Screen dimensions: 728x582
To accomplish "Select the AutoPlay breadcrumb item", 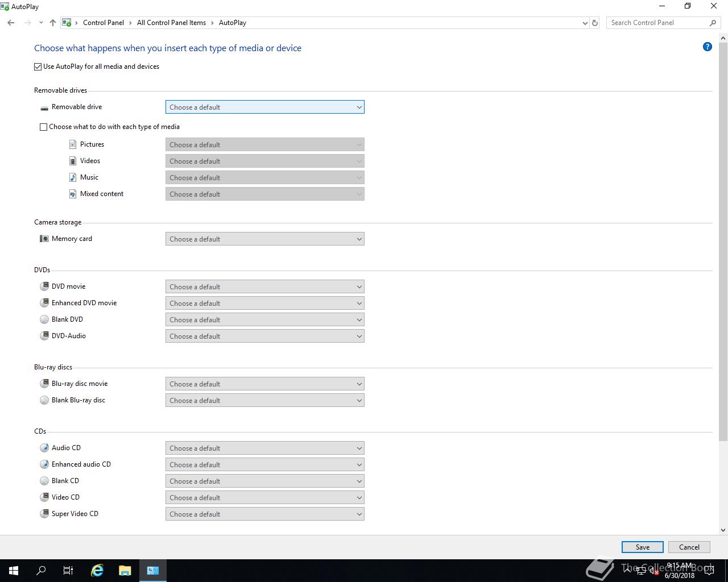I will 233,23.
